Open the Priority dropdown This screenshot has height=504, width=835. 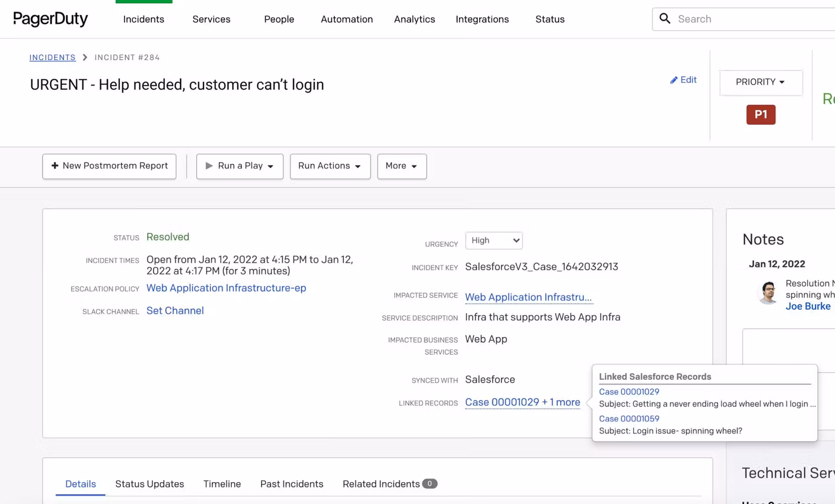pos(760,82)
